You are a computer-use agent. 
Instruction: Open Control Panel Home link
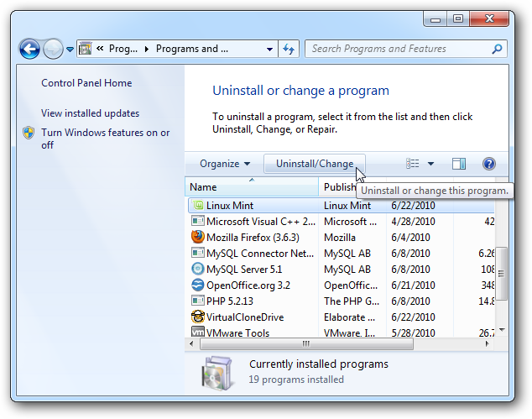pyautogui.click(x=86, y=83)
